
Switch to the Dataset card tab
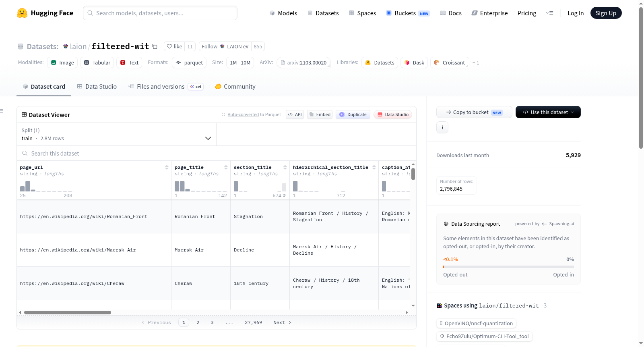[x=43, y=87]
